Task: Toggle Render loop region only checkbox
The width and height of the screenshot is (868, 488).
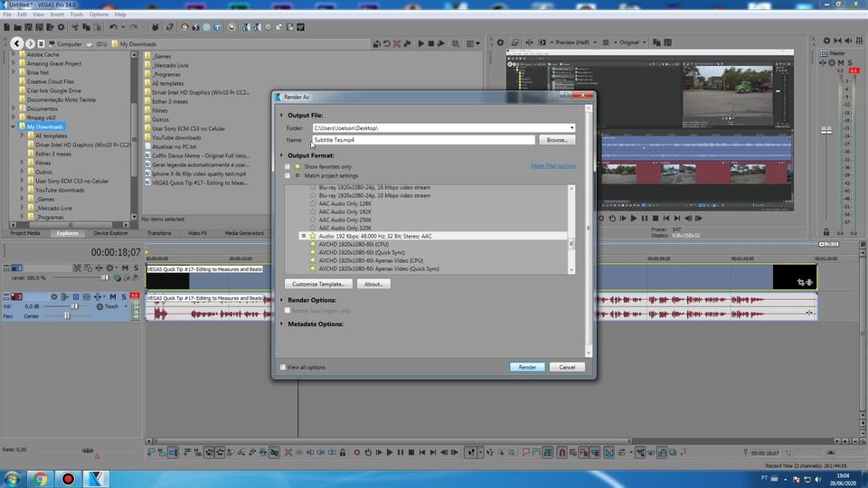Action: (288, 311)
